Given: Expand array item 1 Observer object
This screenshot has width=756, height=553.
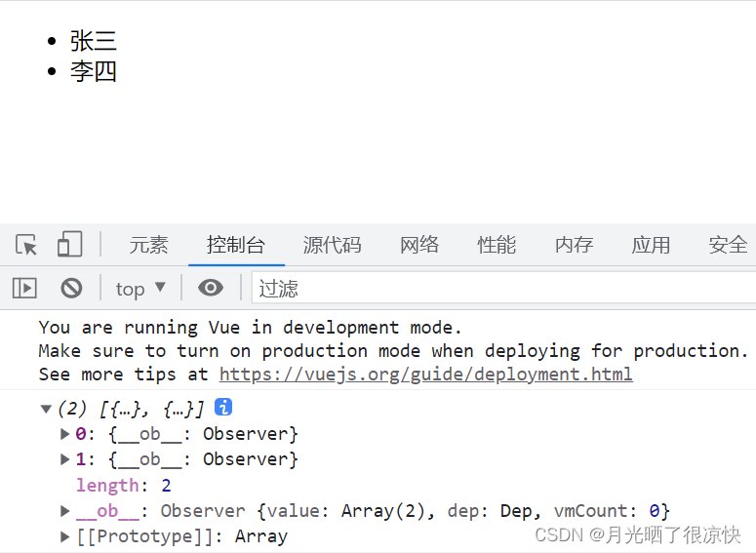Looking at the screenshot, I should (65, 459).
